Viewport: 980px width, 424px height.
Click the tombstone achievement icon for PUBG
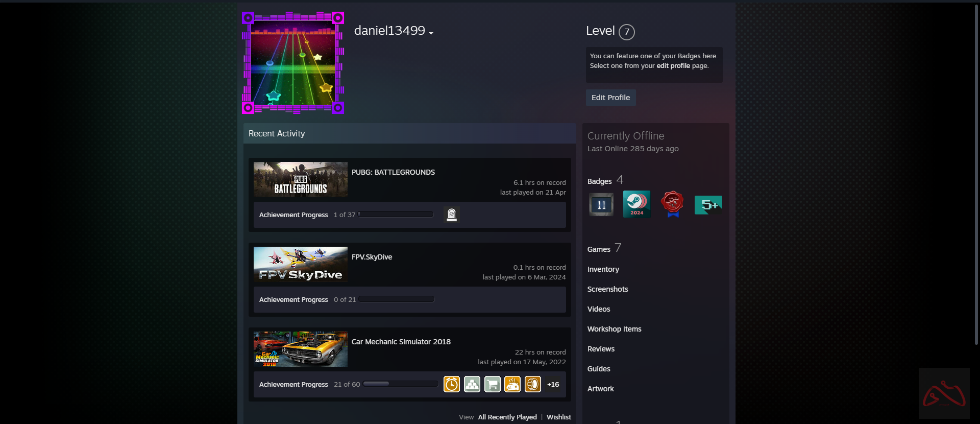click(451, 215)
